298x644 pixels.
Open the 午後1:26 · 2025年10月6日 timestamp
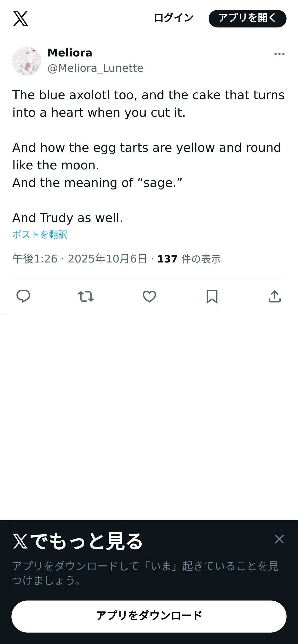pos(79,259)
